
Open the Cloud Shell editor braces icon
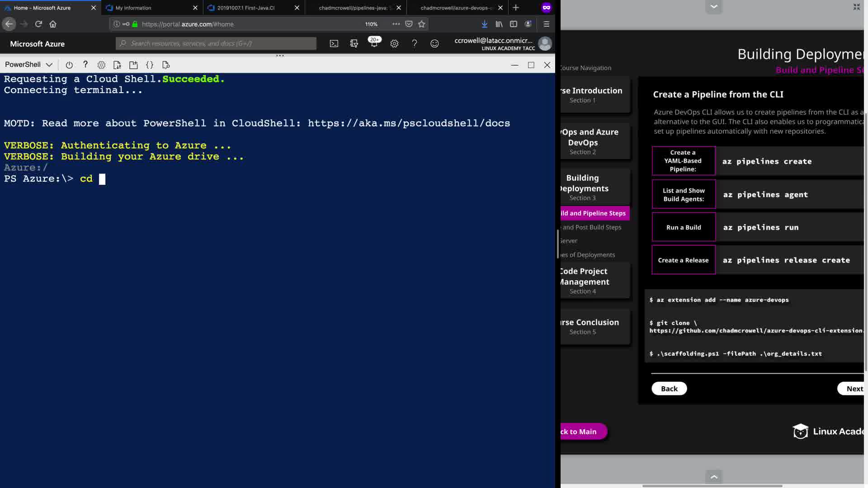point(150,65)
